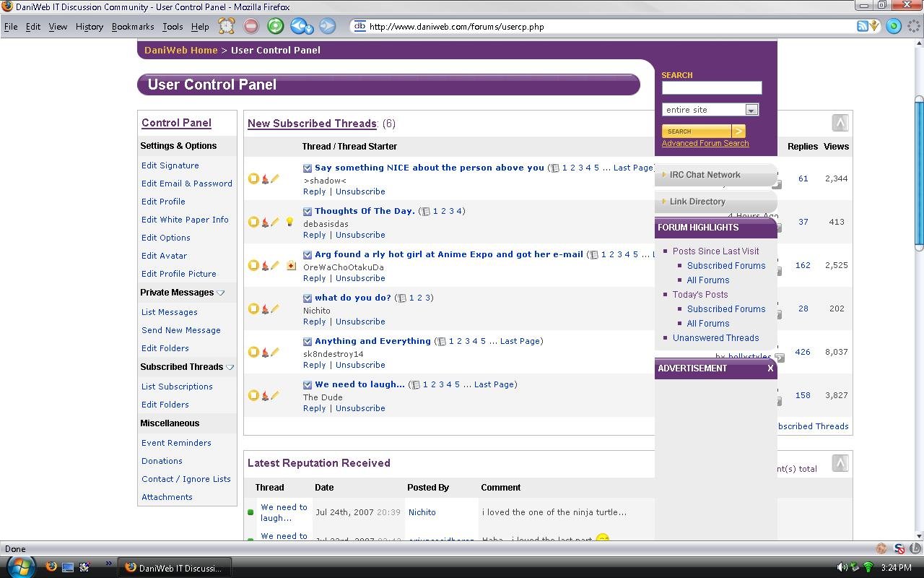The image size is (924, 578).
Task: Open the File menu
Action: [x=11, y=27]
